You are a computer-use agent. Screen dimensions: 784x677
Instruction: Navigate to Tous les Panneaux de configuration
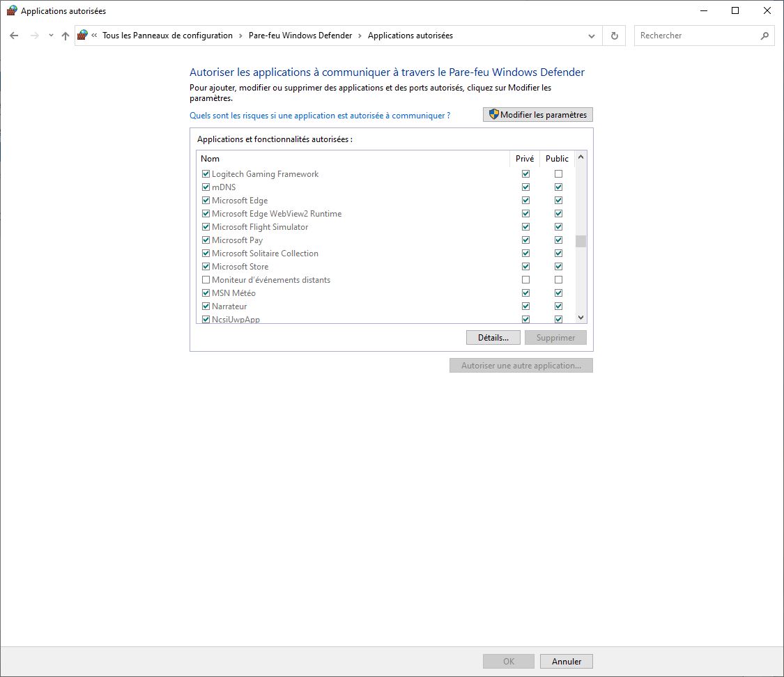[x=167, y=36]
